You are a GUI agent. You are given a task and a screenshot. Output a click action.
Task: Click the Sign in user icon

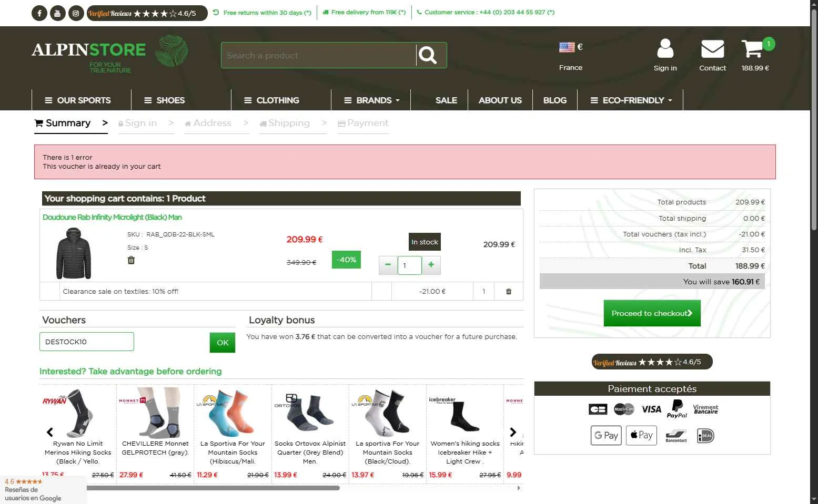point(665,55)
